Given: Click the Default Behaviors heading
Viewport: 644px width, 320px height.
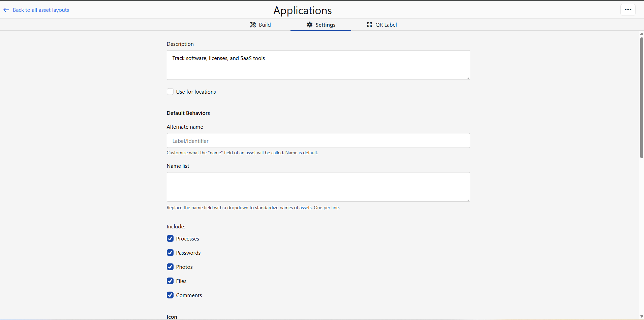Looking at the screenshot, I should point(188,113).
